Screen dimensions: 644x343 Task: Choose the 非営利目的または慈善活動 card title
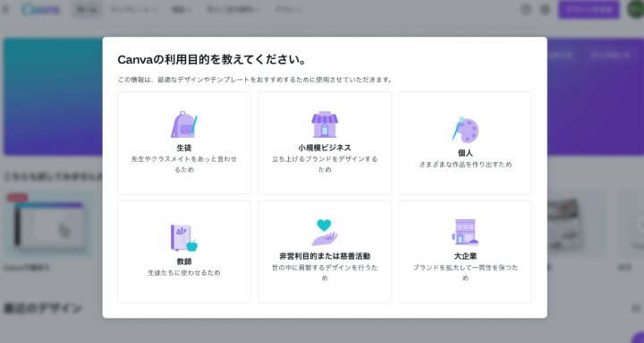point(325,256)
